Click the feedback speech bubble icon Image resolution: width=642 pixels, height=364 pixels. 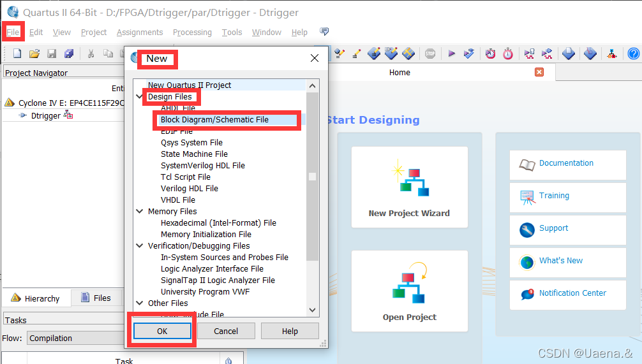click(x=324, y=31)
